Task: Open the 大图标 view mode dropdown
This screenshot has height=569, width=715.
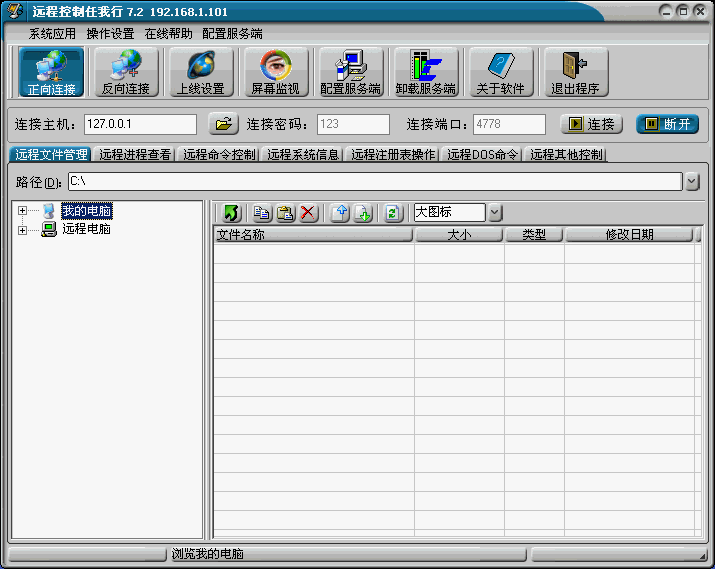Action: tap(495, 213)
